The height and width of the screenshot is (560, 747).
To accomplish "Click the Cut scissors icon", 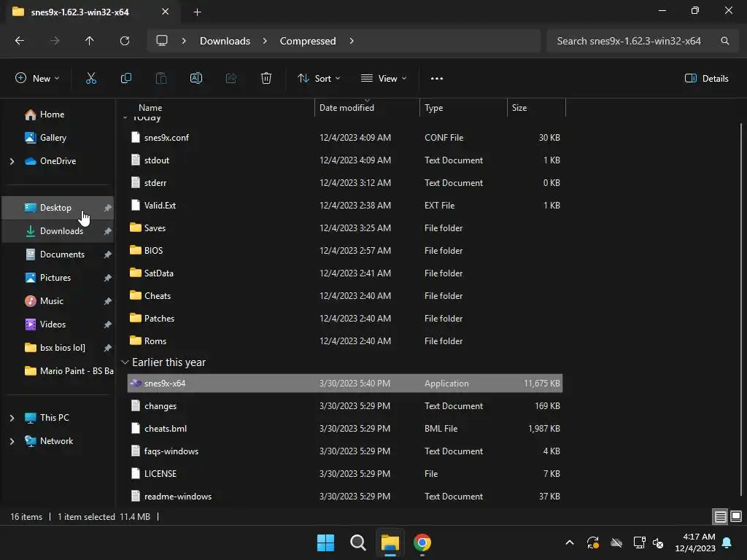I will coord(91,79).
